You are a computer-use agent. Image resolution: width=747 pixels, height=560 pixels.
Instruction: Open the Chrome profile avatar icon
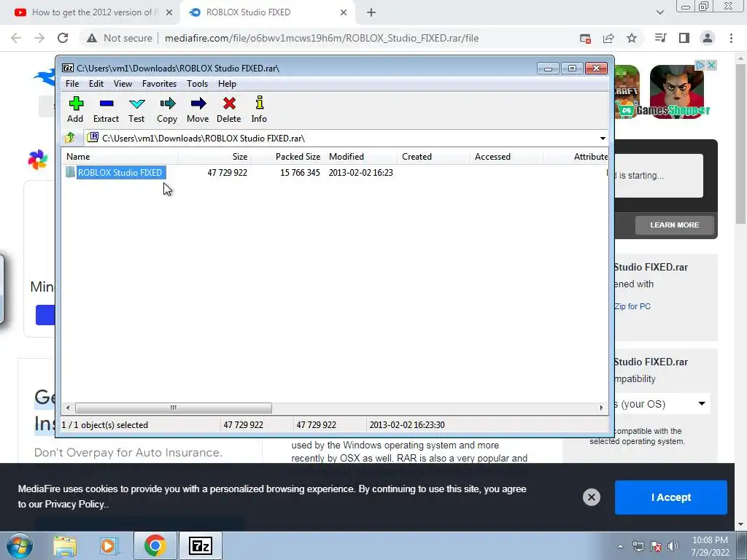pyautogui.click(x=708, y=38)
